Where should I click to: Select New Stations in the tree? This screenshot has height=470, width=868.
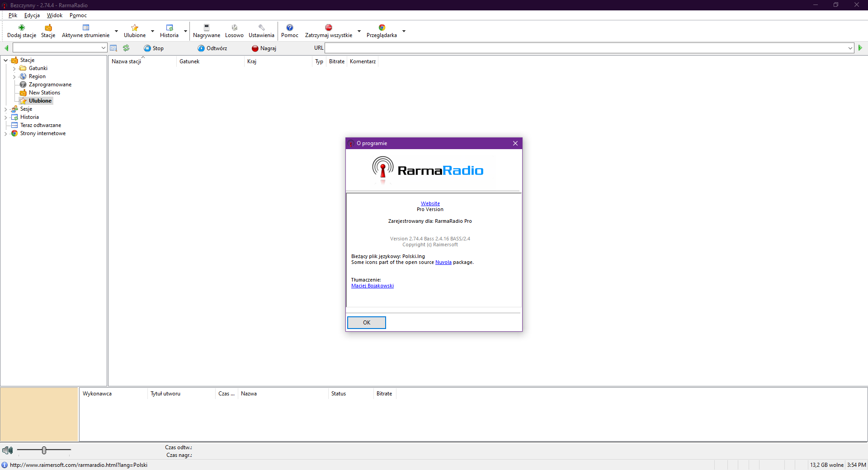pyautogui.click(x=44, y=93)
